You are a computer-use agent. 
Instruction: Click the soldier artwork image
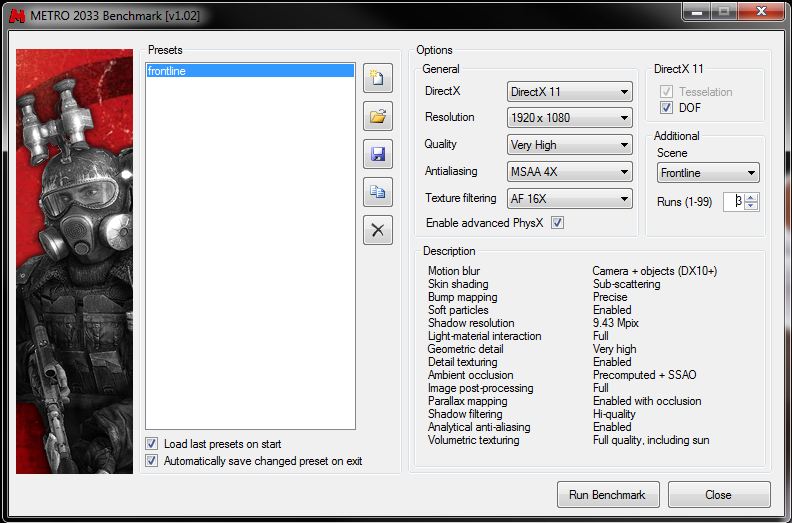[74, 261]
